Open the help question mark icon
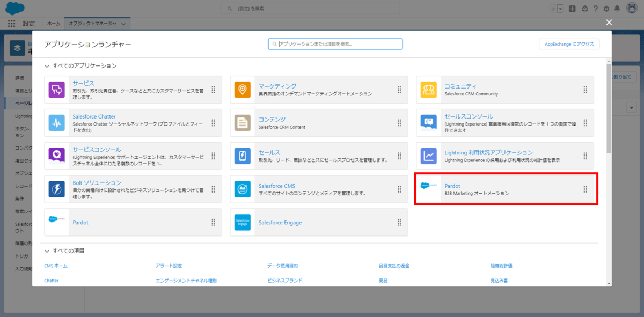The width and height of the screenshot is (644, 317). pyautogui.click(x=596, y=9)
